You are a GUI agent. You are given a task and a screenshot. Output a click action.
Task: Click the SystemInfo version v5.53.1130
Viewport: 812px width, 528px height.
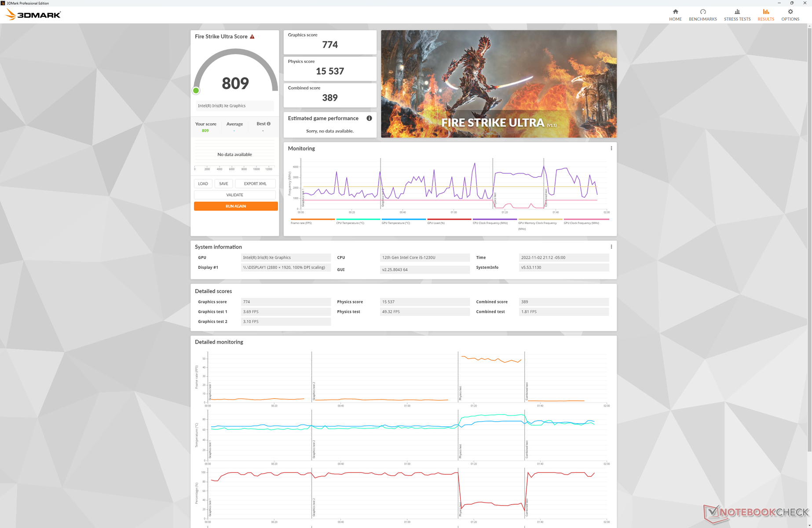point(564,268)
